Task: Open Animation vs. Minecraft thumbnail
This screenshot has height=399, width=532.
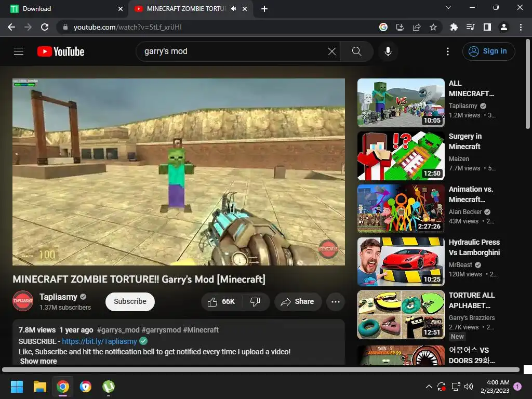Action: click(x=401, y=209)
